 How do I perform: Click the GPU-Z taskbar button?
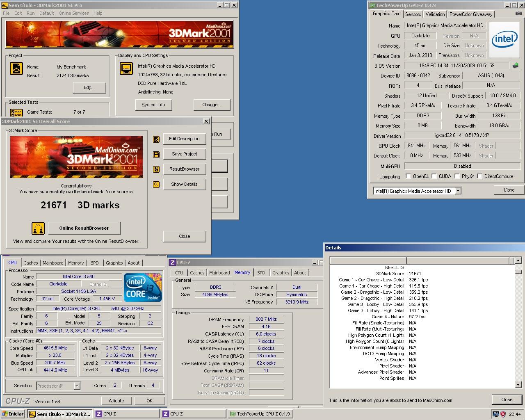pos(261,414)
